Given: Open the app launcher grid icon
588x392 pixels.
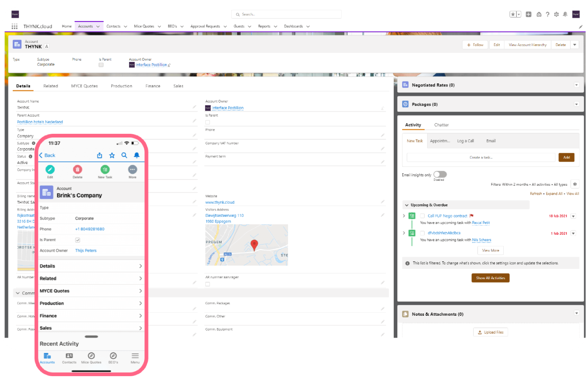Looking at the screenshot, I should point(15,26).
